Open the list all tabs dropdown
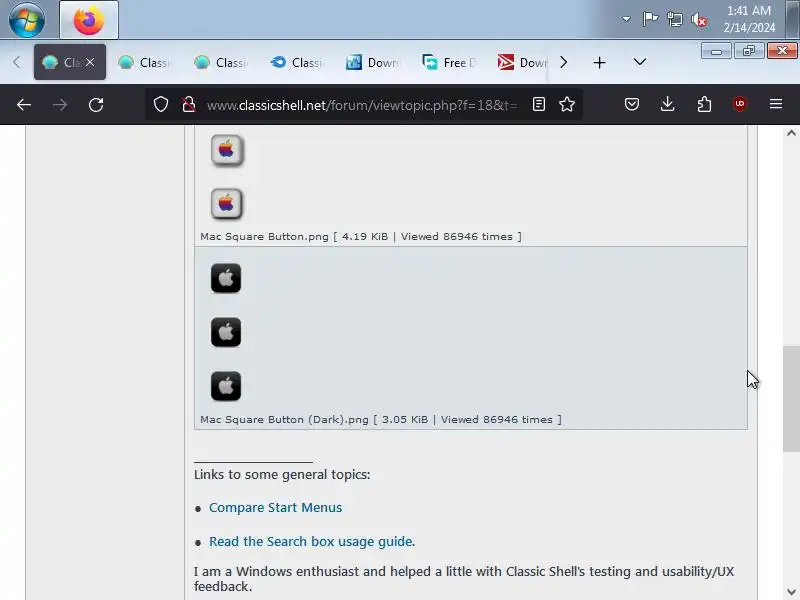 pyautogui.click(x=640, y=62)
